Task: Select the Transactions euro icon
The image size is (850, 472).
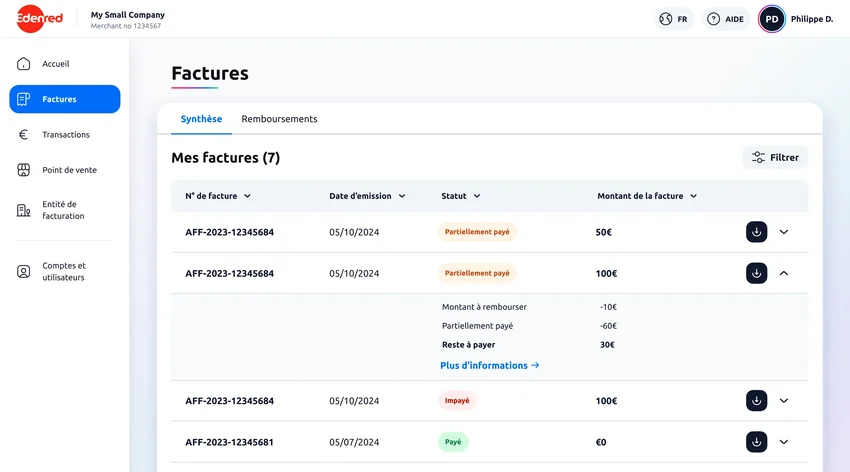Action: (23, 134)
